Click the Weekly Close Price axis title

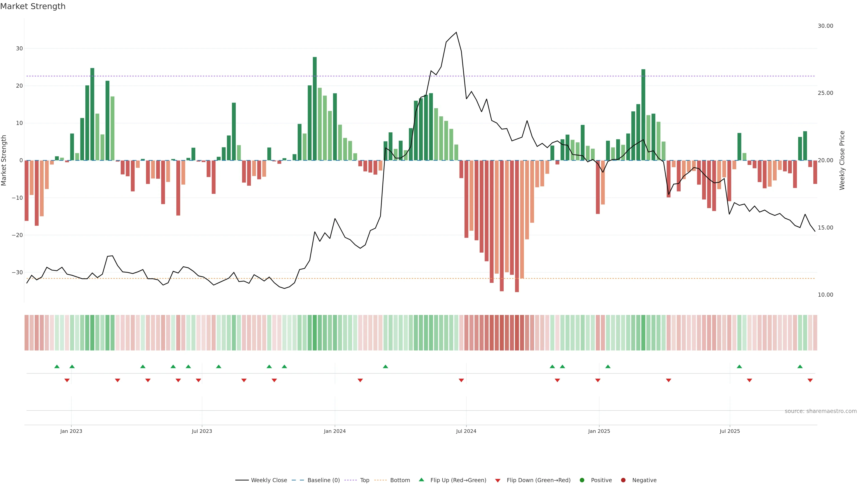(x=842, y=160)
